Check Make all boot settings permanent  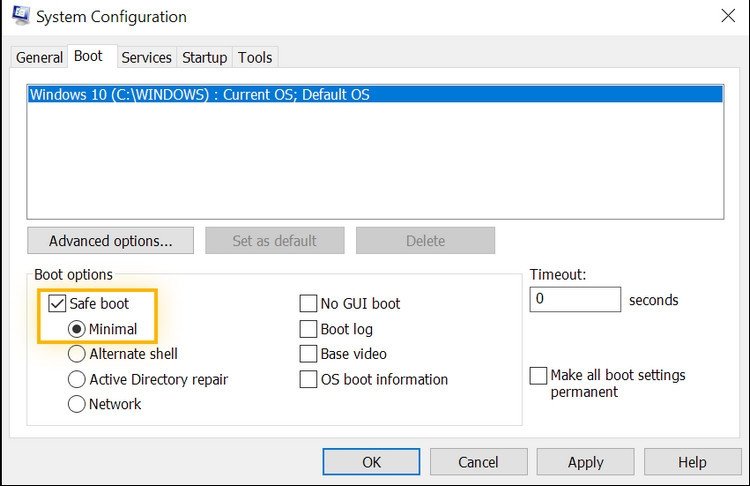539,376
